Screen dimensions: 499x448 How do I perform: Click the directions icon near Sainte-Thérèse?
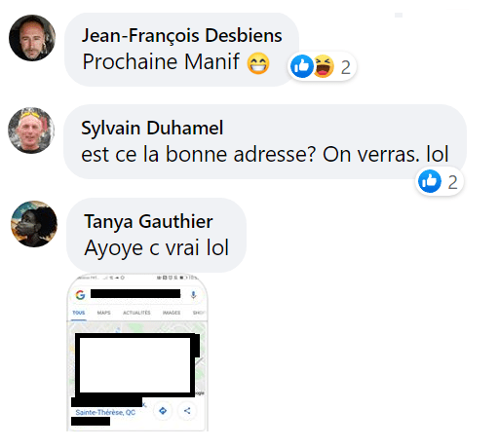tap(163, 411)
